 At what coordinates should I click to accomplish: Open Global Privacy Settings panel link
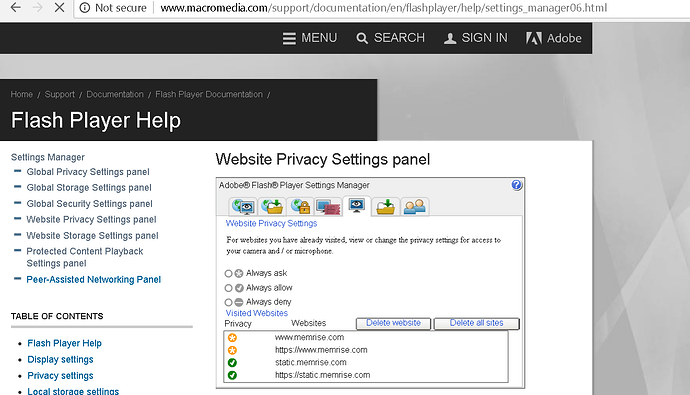coord(88,172)
